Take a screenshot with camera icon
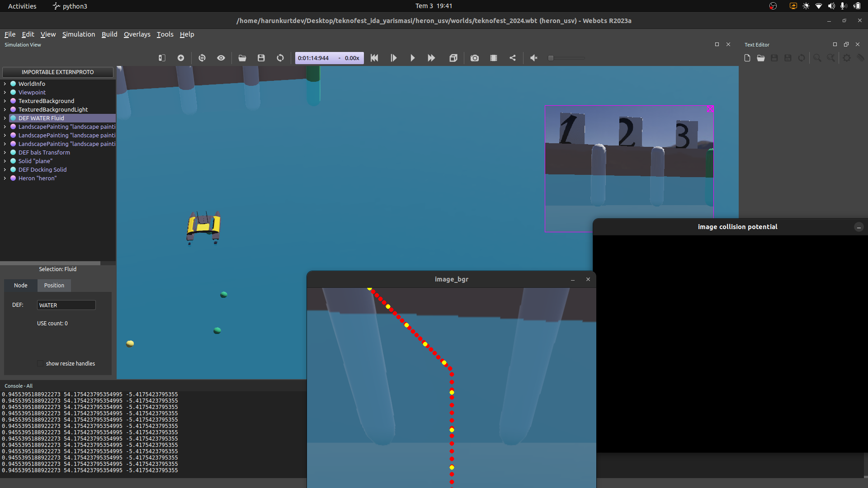Screen dimensions: 868x488 (475, 58)
